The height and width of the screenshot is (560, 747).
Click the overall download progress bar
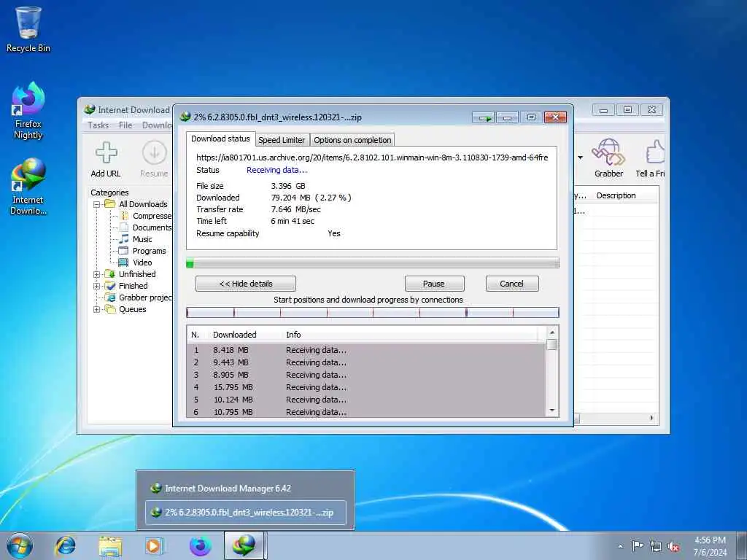tap(373, 262)
